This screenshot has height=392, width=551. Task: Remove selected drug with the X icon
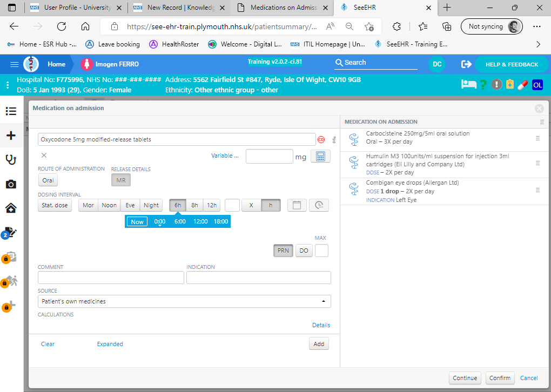[x=44, y=156]
